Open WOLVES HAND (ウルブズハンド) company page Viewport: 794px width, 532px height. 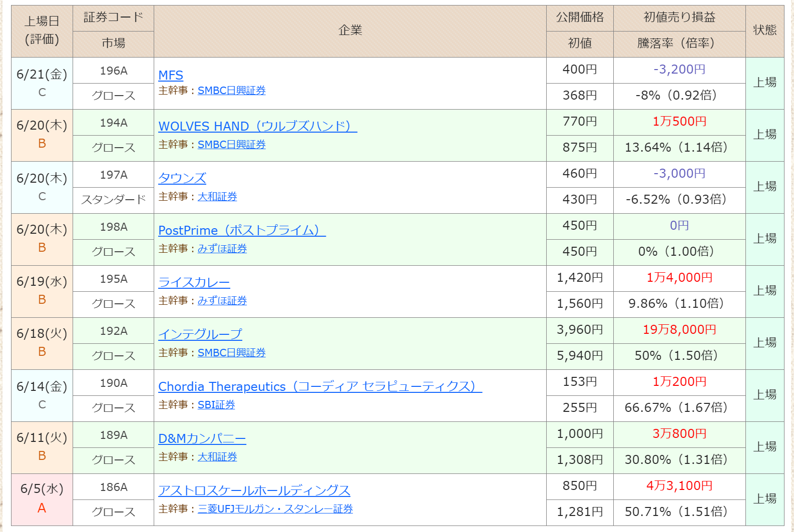pyautogui.click(x=258, y=126)
